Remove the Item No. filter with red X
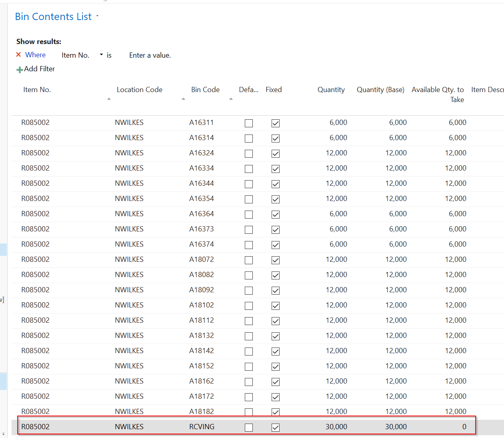Screen dimensions: 504x438 click(18, 55)
